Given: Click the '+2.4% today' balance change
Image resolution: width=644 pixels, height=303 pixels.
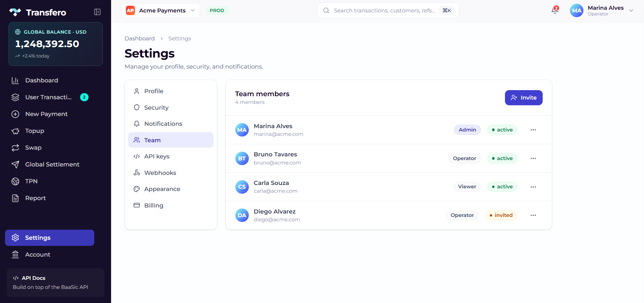Looking at the screenshot, I should click(33, 56).
